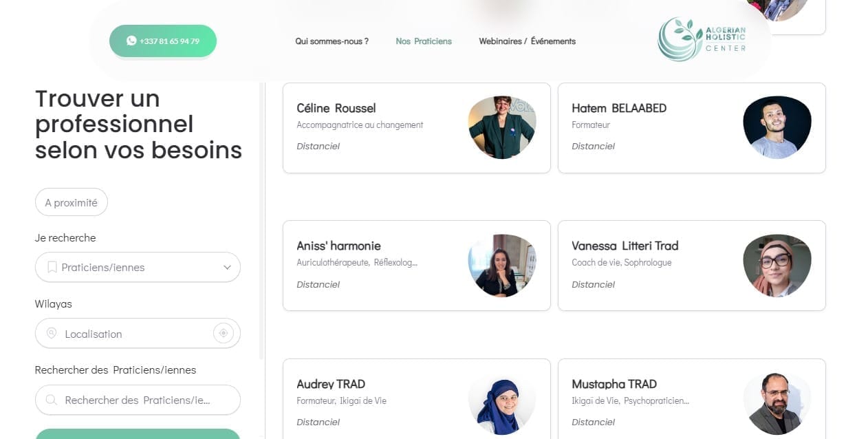Open Webinaires / Événements menu item
This screenshot has width=868, height=439.
coord(527,41)
